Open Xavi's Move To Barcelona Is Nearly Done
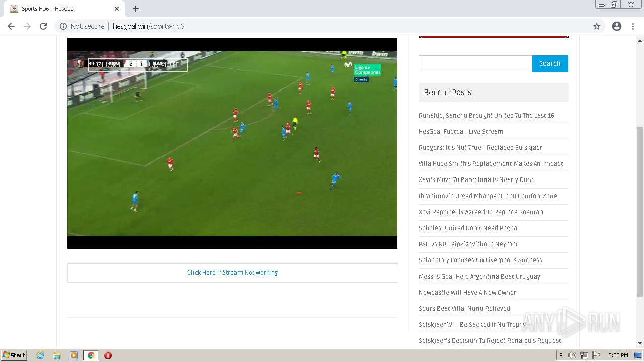The width and height of the screenshot is (644, 362). [476, 180]
